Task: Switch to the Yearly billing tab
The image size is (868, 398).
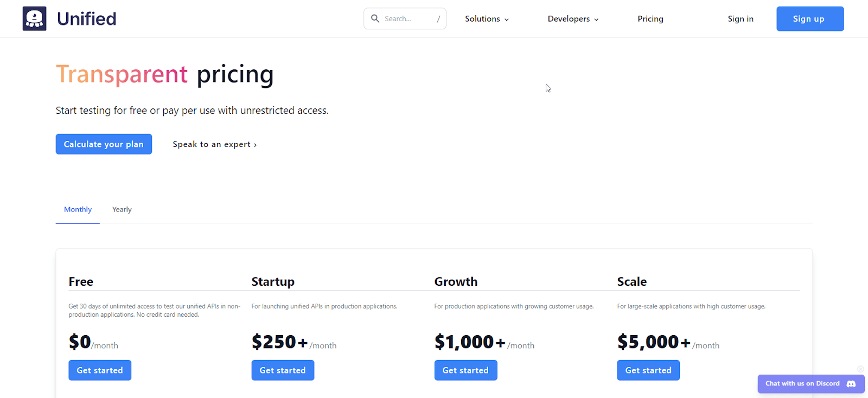Action: (122, 210)
